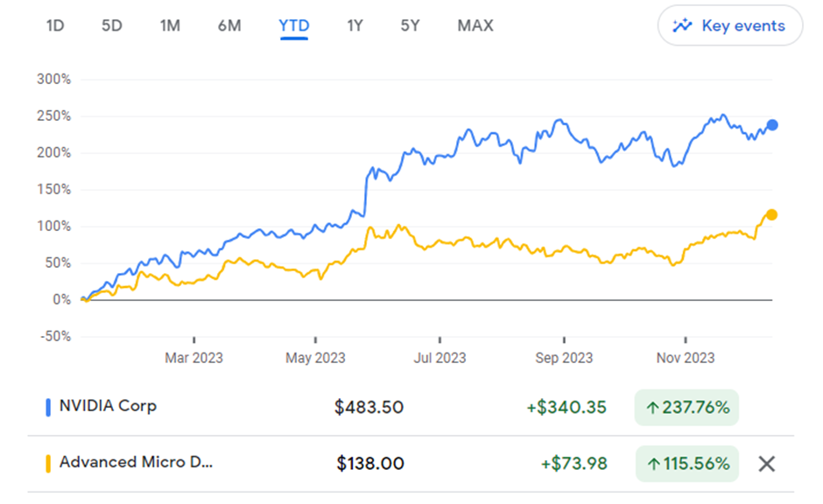This screenshot has height=504, width=823.
Task: Click NVIDIA's blue chart endpoint dot
Action: [772, 125]
